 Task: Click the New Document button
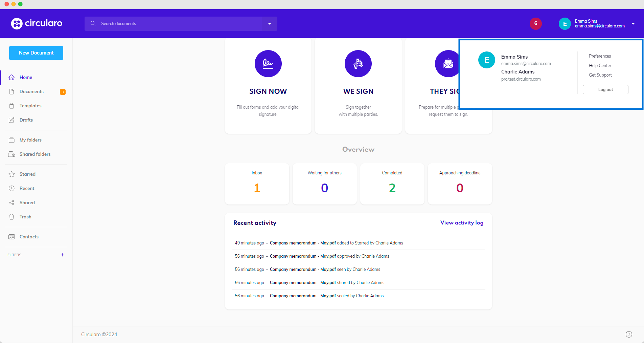tap(36, 53)
